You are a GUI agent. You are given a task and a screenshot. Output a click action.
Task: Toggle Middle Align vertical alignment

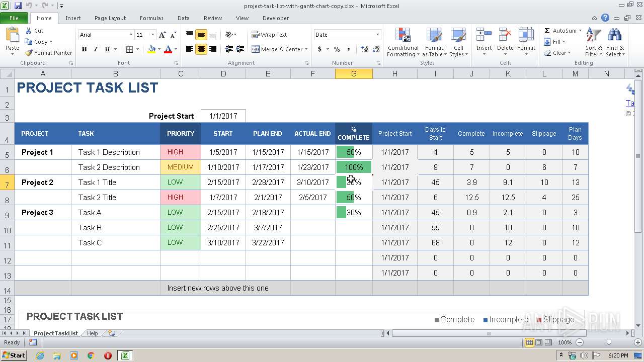(x=201, y=35)
